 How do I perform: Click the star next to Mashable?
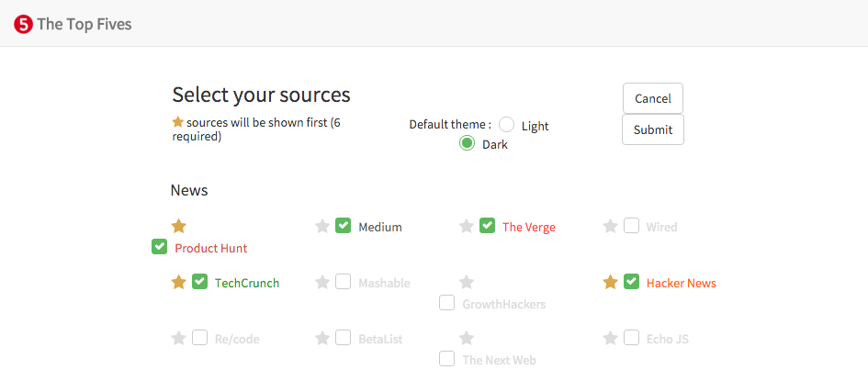(x=322, y=282)
